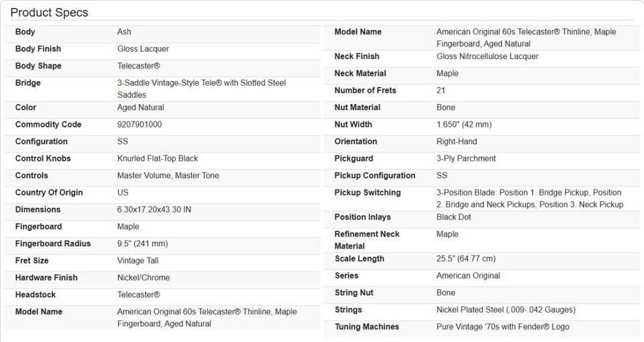644x342 pixels.
Task: Click the Aged Natural color value
Action: pos(141,107)
